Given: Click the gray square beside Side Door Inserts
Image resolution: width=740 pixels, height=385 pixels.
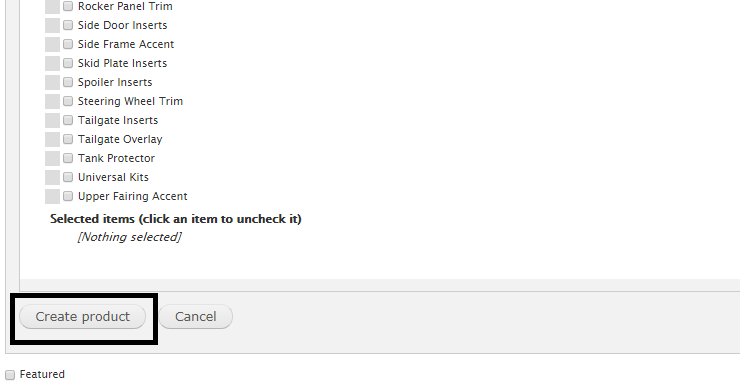Looking at the screenshot, I should pos(52,25).
